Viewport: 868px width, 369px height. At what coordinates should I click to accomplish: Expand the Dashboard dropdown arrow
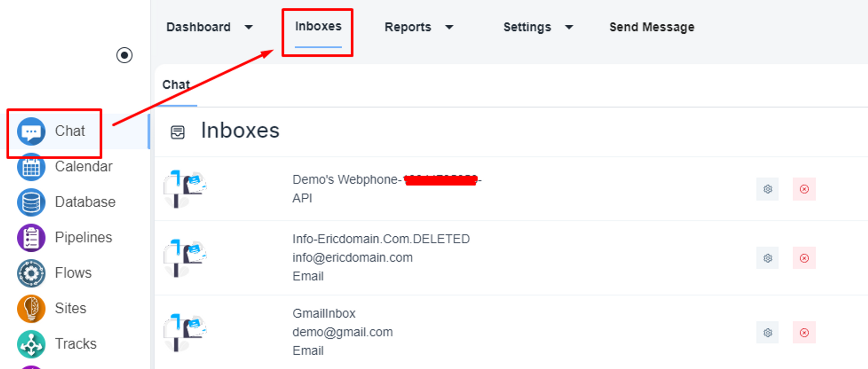coord(249,27)
